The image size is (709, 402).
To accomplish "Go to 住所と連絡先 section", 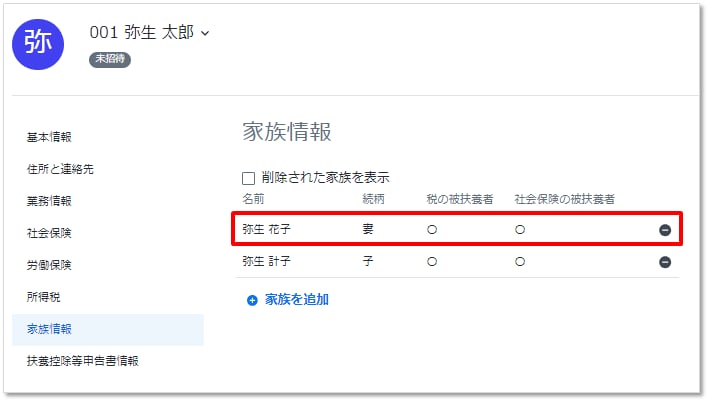I will coord(61,169).
